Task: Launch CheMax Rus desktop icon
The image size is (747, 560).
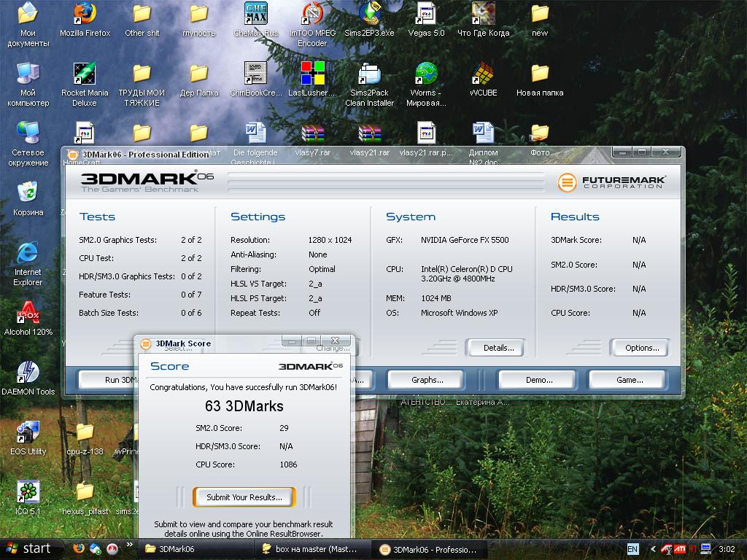Action: pos(256,20)
